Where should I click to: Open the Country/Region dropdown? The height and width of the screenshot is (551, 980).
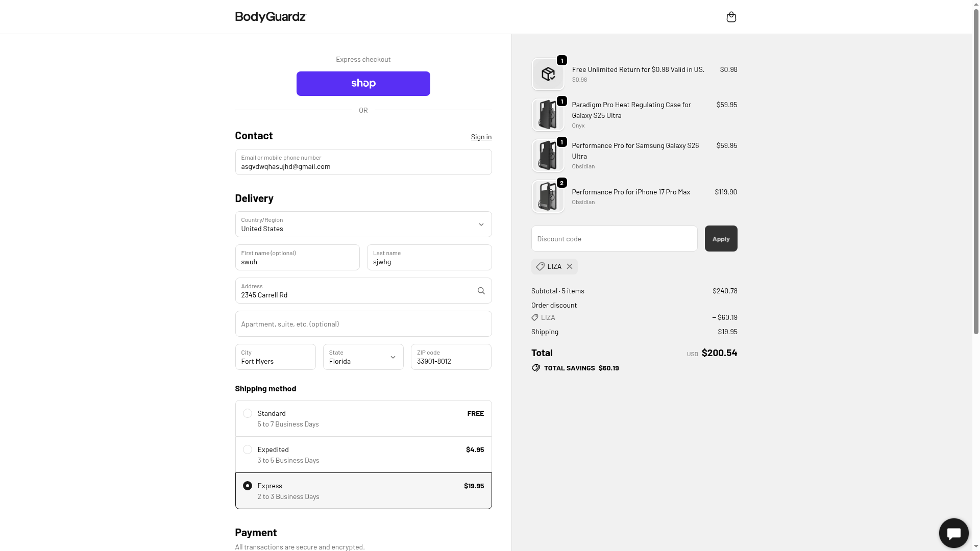pyautogui.click(x=363, y=224)
